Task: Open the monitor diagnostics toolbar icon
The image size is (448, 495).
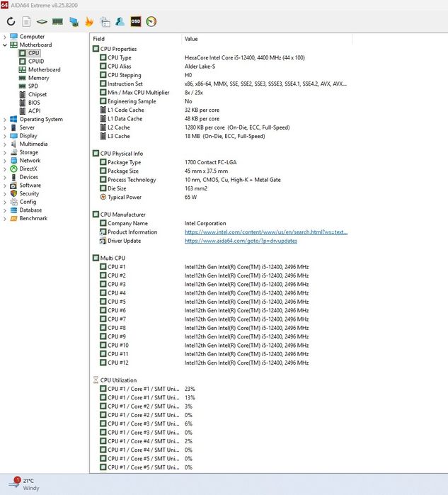Action: 74,21
